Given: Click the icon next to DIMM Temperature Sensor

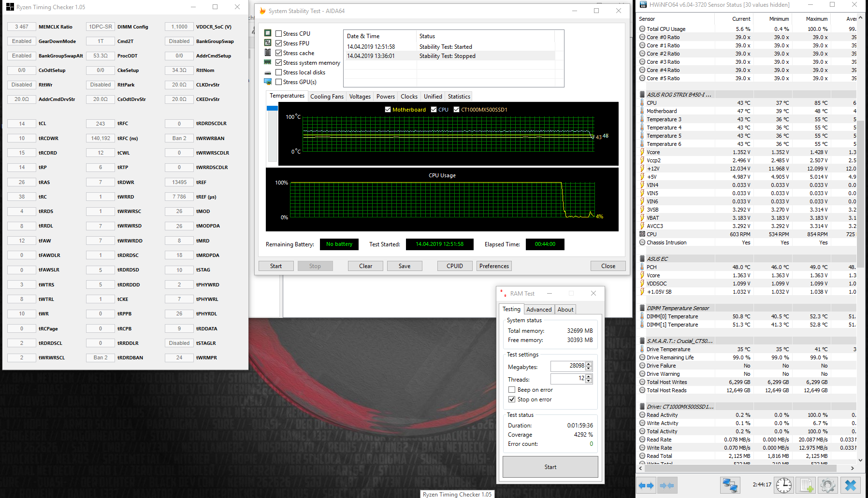Looking at the screenshot, I should coord(642,308).
